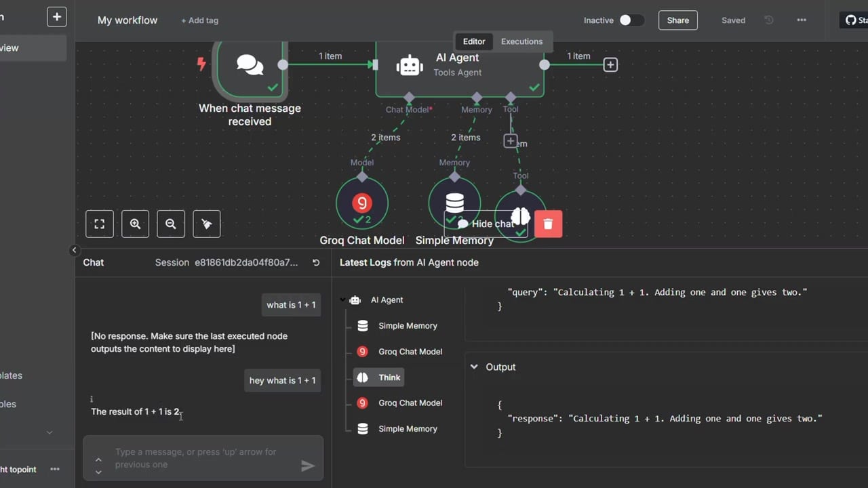Viewport: 868px width, 488px height.
Task: Collapse the Output section chevron
Action: pyautogui.click(x=474, y=367)
